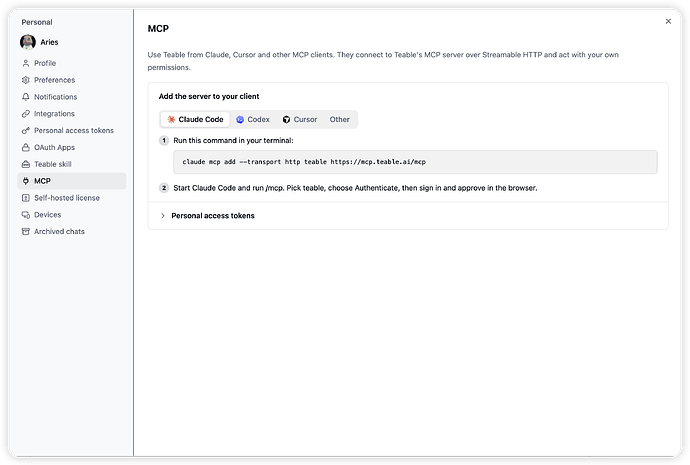
Task: Switch to the Codex client tab
Action: point(253,119)
